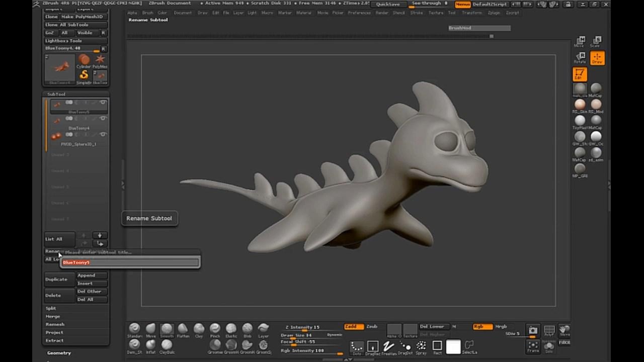Open the Material menu
The image size is (644, 362).
(303, 13)
